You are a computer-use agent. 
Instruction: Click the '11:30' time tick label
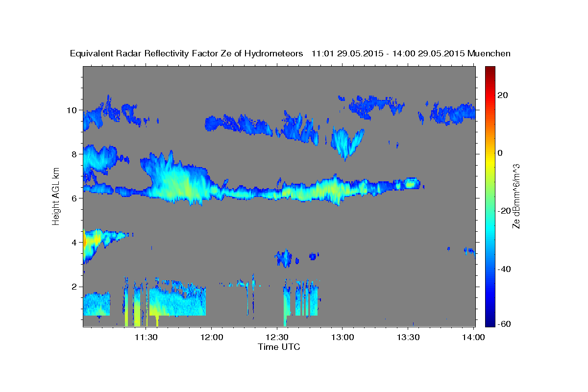[146, 337]
